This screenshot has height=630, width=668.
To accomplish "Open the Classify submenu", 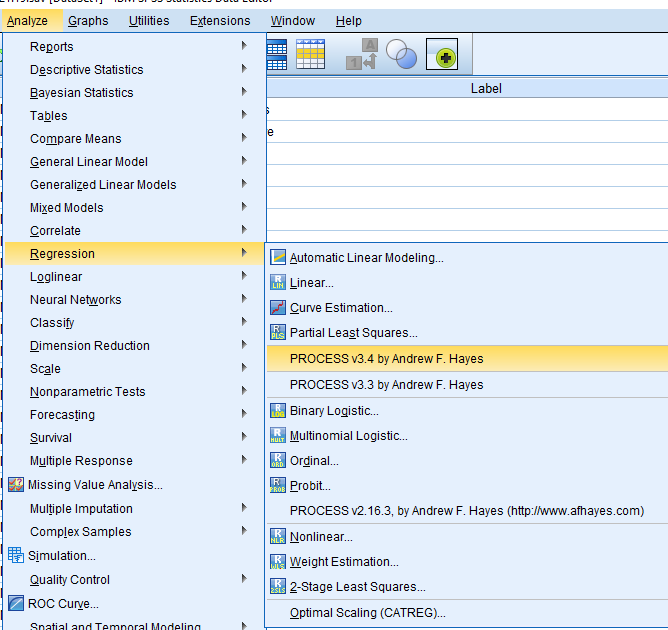I will tap(135, 322).
